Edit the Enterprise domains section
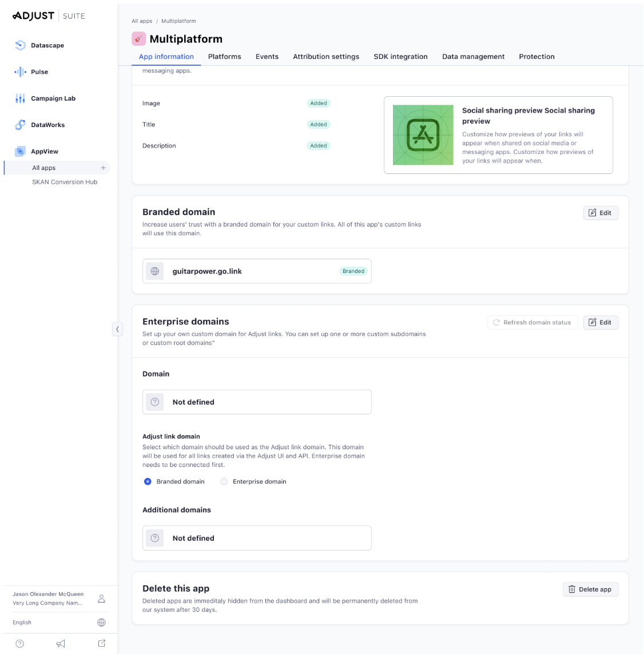Screen dimensions: 644x657 pos(601,323)
